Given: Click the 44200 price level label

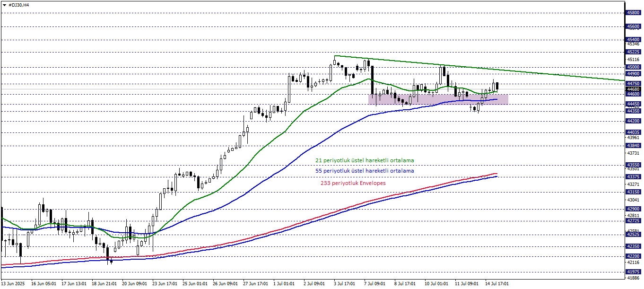Looking at the screenshot, I should coord(633,121).
